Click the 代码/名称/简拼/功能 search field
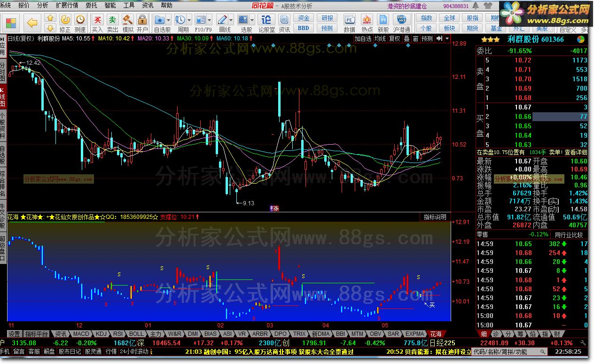594x364 pixels. (x=509, y=351)
